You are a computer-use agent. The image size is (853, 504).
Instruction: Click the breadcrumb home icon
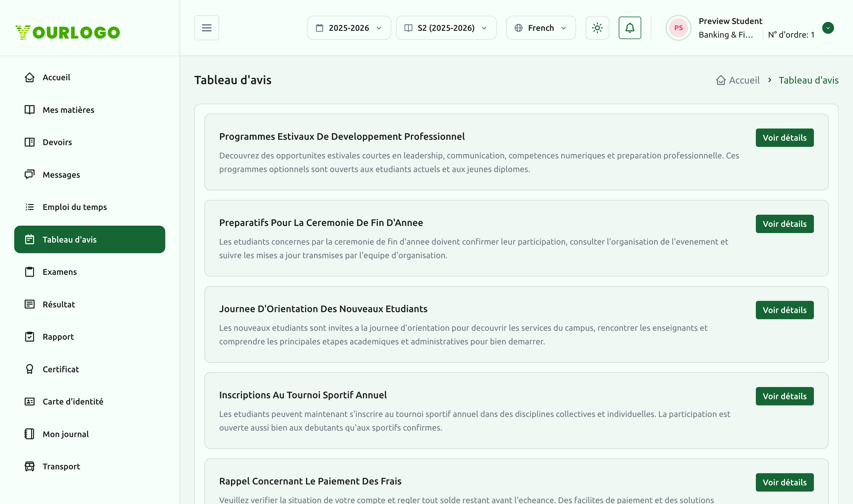point(721,80)
